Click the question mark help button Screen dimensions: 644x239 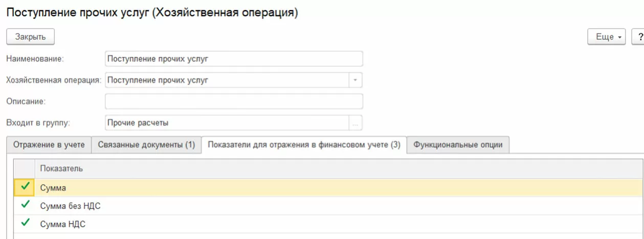coord(639,37)
